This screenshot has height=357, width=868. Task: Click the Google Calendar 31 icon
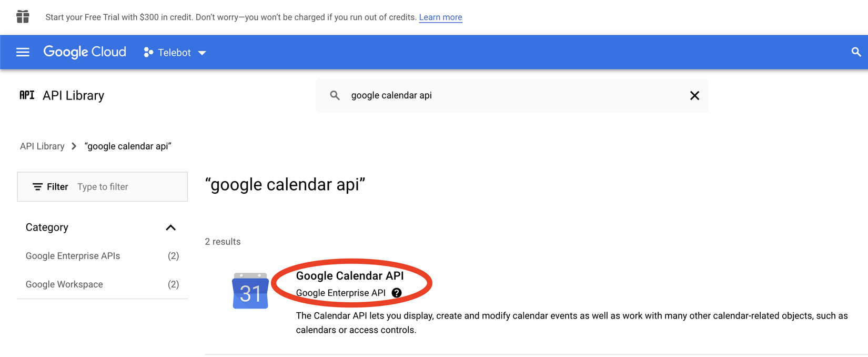pyautogui.click(x=250, y=291)
